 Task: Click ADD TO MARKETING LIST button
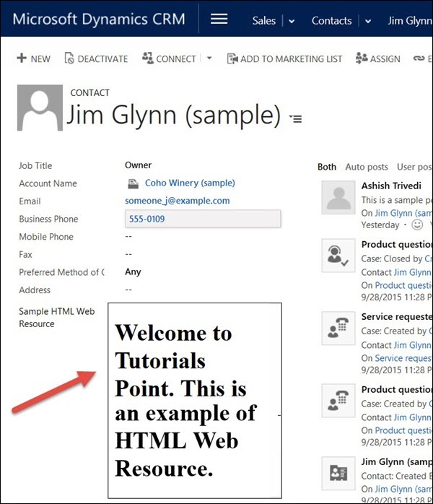point(284,58)
